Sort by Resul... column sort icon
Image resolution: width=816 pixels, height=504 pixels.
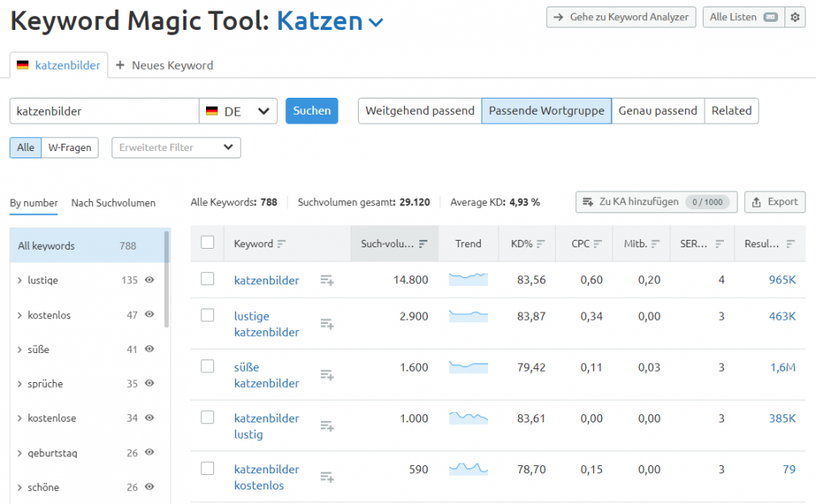coord(790,243)
